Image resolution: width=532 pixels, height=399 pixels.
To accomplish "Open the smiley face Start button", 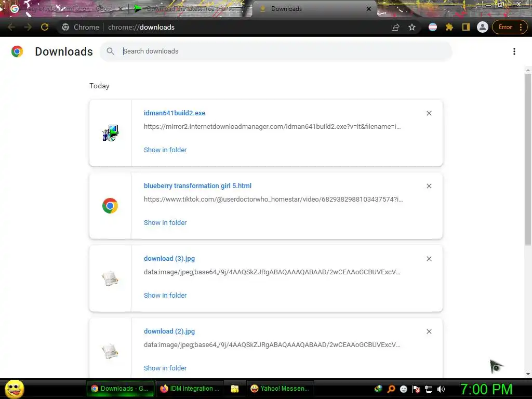I will point(15,389).
